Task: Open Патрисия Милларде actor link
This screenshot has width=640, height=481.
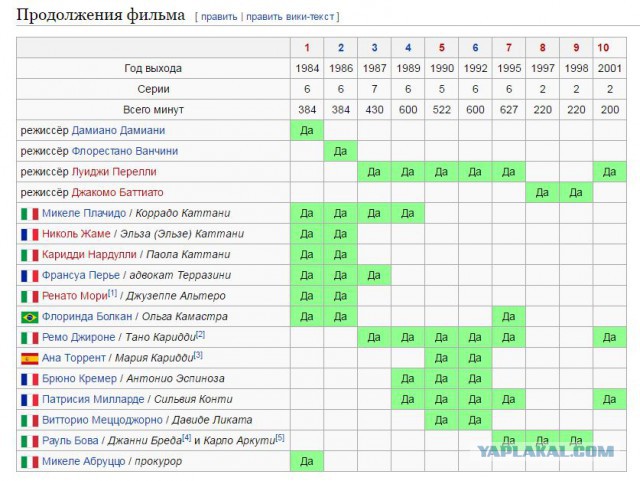Action: pyautogui.click(x=93, y=399)
